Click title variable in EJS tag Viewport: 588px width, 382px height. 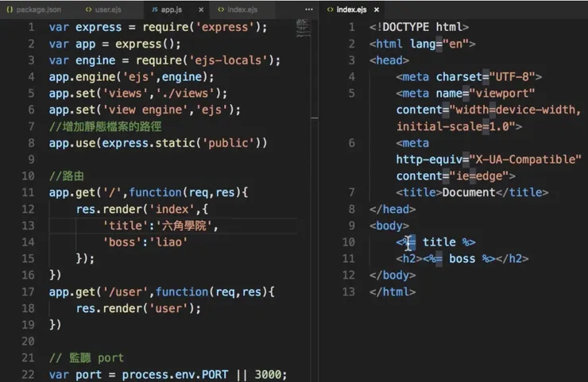(439, 242)
